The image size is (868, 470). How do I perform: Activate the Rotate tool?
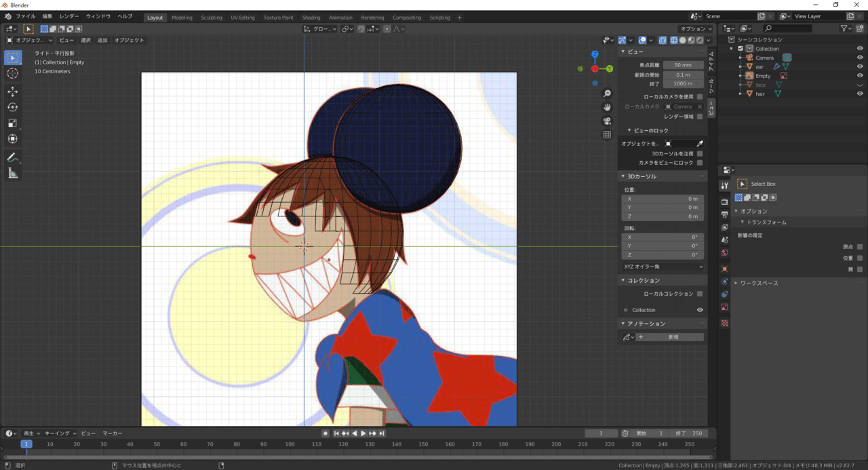tap(13, 107)
